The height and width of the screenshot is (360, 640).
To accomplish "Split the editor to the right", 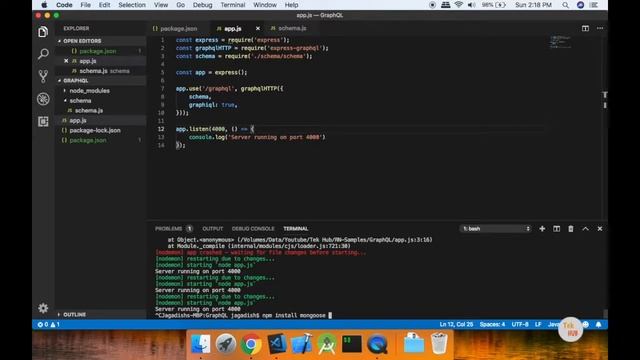I will pyautogui.click(x=585, y=28).
